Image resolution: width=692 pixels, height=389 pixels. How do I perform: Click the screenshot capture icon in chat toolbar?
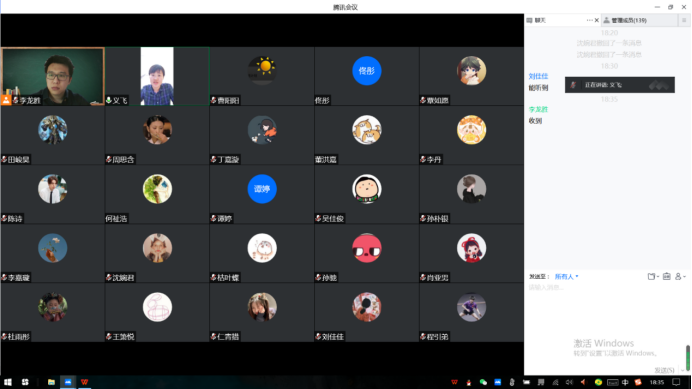pos(666,276)
